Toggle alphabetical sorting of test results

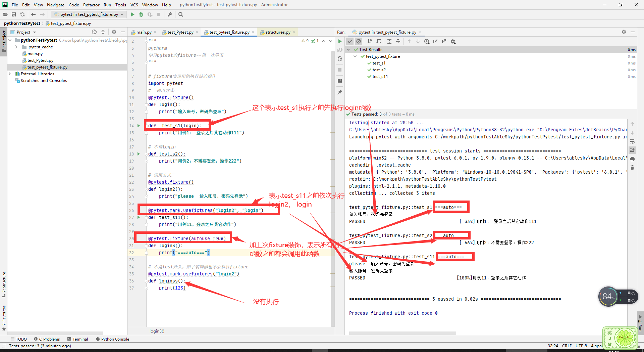(x=370, y=41)
